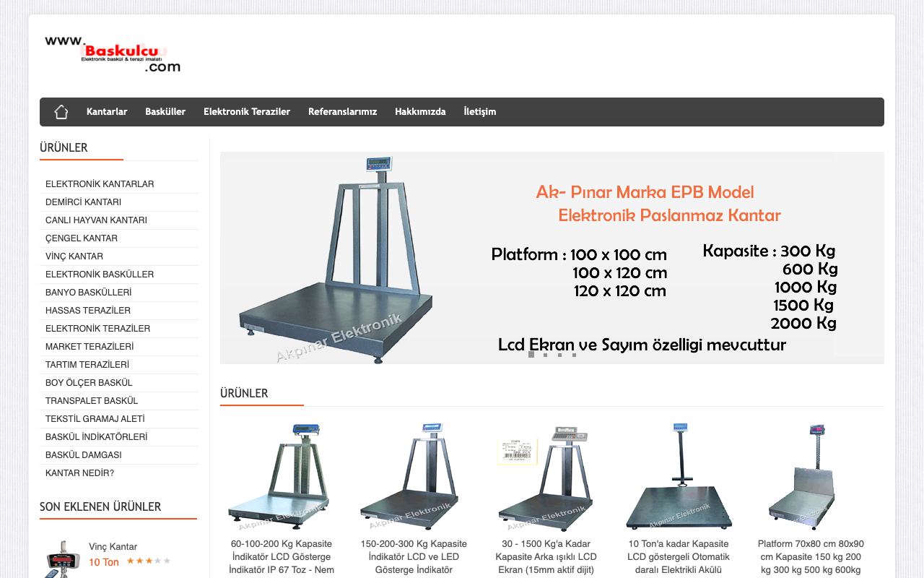Open TEKSTİL GRAMAJ ALETİ category
924x578 pixels.
(x=95, y=419)
